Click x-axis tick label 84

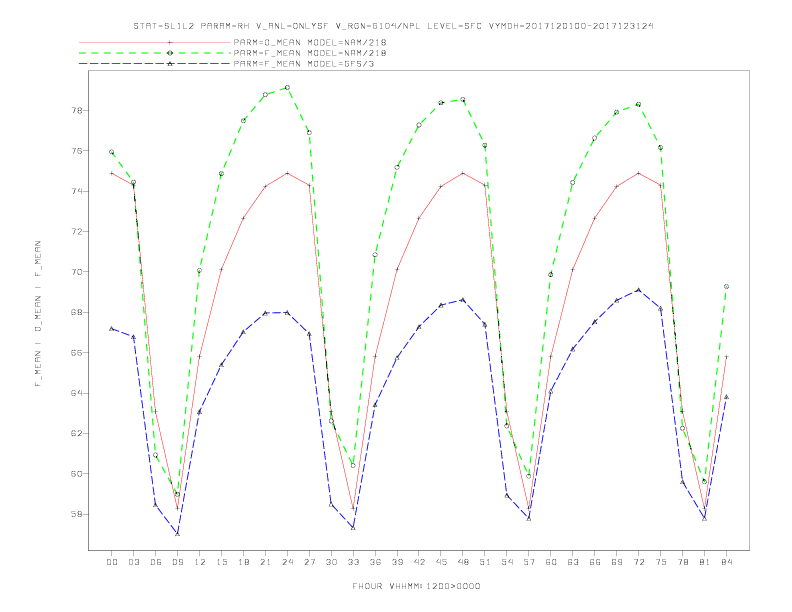tap(726, 562)
